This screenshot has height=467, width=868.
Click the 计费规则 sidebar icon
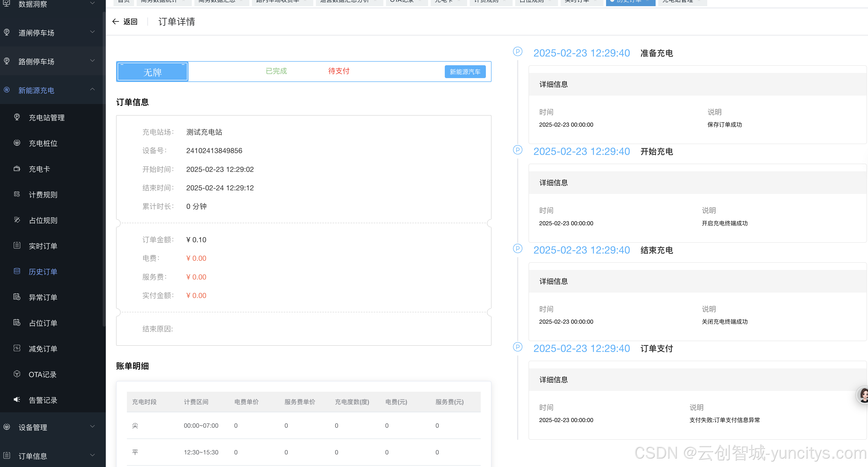click(17, 194)
